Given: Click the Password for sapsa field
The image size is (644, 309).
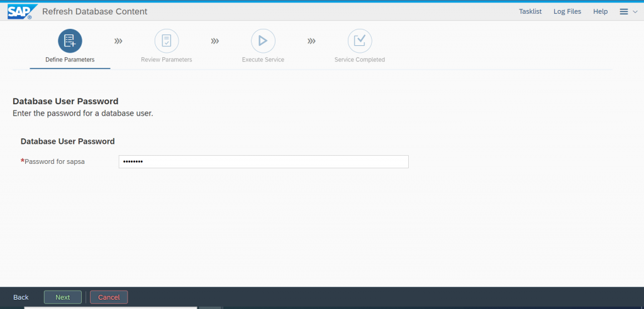Looking at the screenshot, I should tap(264, 161).
